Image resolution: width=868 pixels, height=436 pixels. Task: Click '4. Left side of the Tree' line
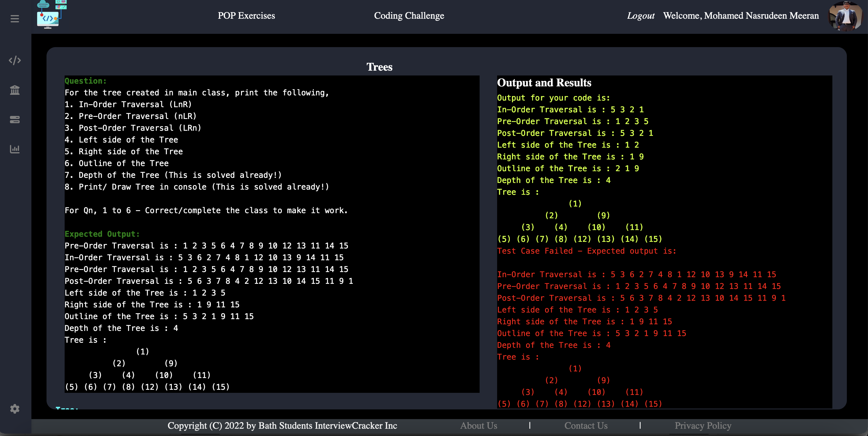[121, 140]
